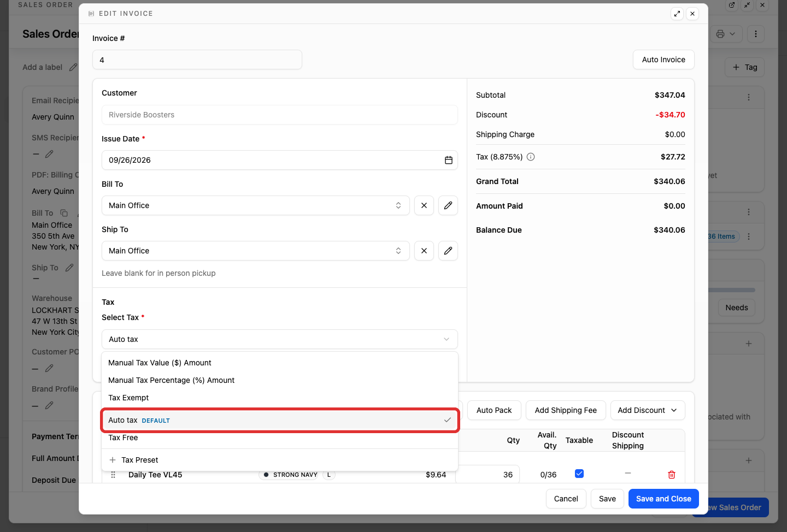Select the Tax Free option
Image resolution: width=787 pixels, height=532 pixels.
pyautogui.click(x=280, y=438)
